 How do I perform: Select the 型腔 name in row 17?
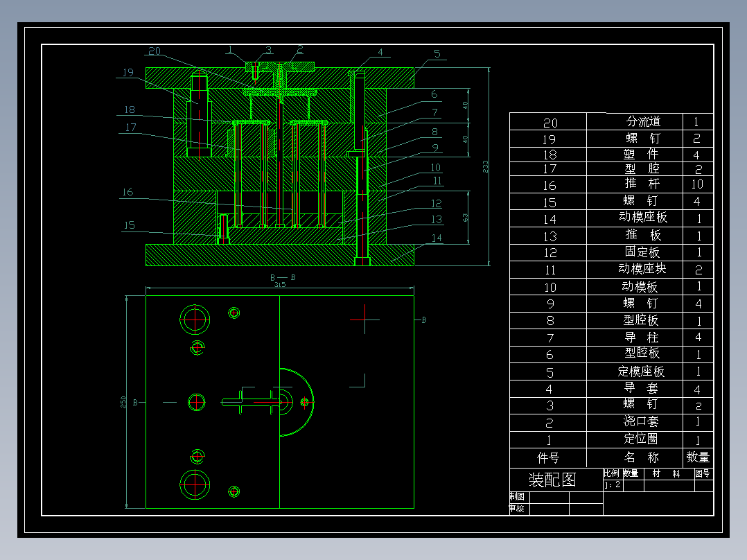(x=642, y=168)
